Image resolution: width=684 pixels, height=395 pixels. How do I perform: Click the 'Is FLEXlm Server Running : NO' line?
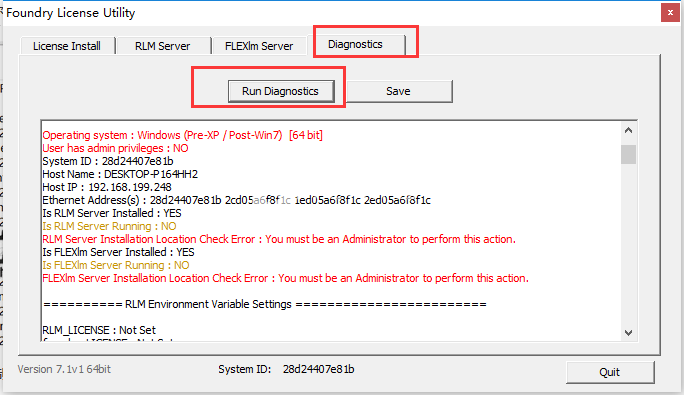click(x=116, y=265)
